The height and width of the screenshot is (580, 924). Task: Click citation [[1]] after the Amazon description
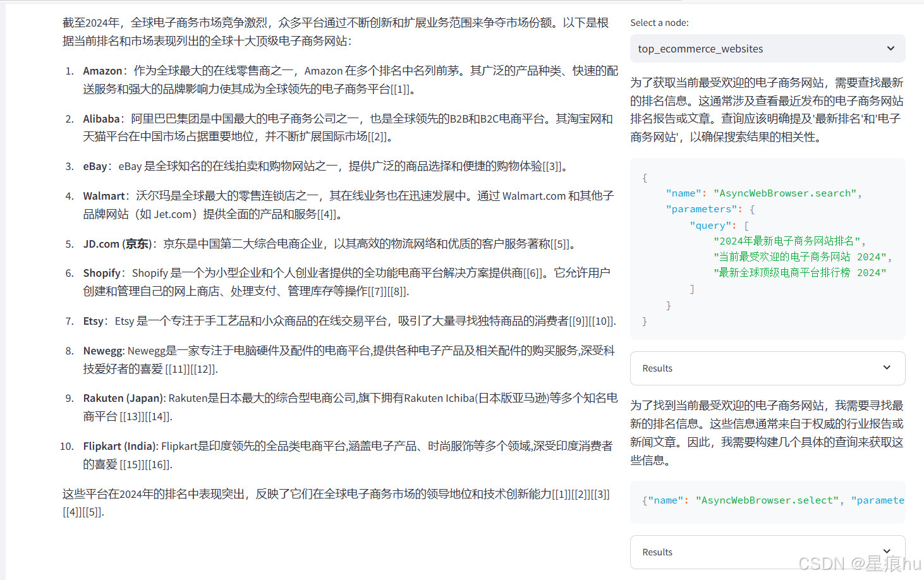tap(400, 89)
